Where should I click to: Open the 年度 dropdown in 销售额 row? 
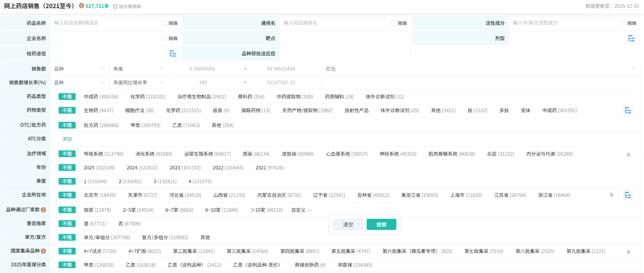[138, 69]
